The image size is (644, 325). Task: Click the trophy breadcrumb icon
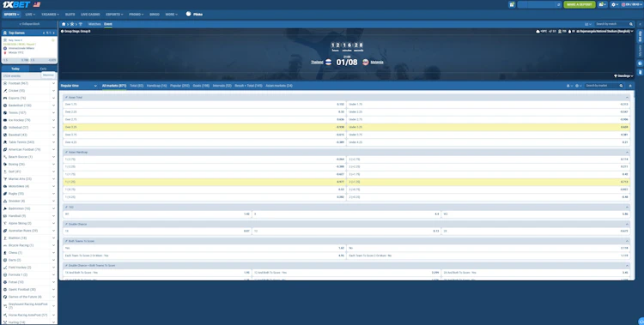pos(80,24)
